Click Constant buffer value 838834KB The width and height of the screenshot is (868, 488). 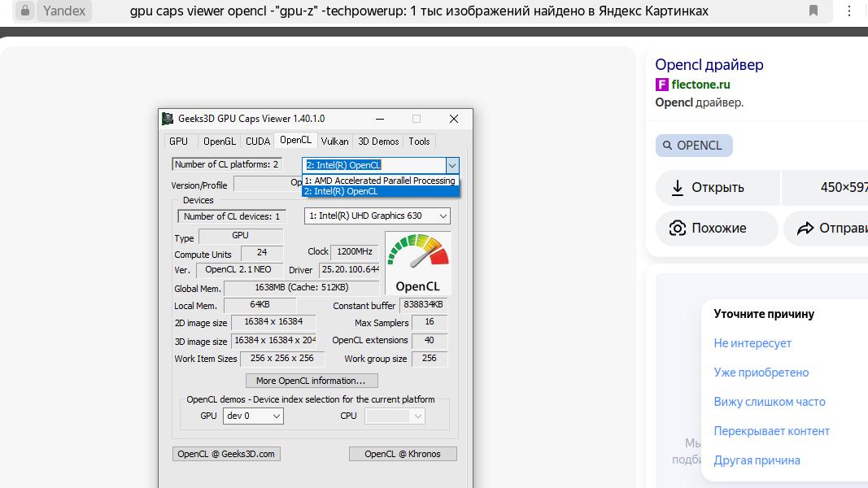(423, 305)
